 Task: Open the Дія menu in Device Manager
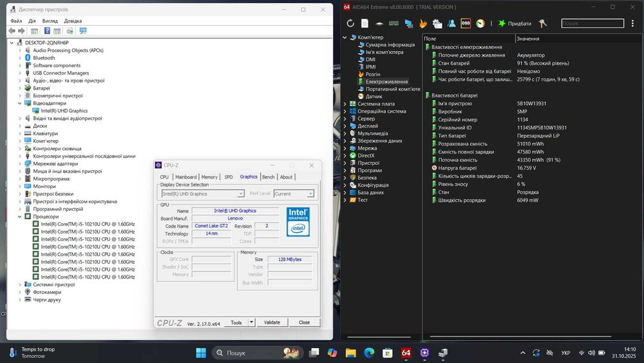click(32, 21)
